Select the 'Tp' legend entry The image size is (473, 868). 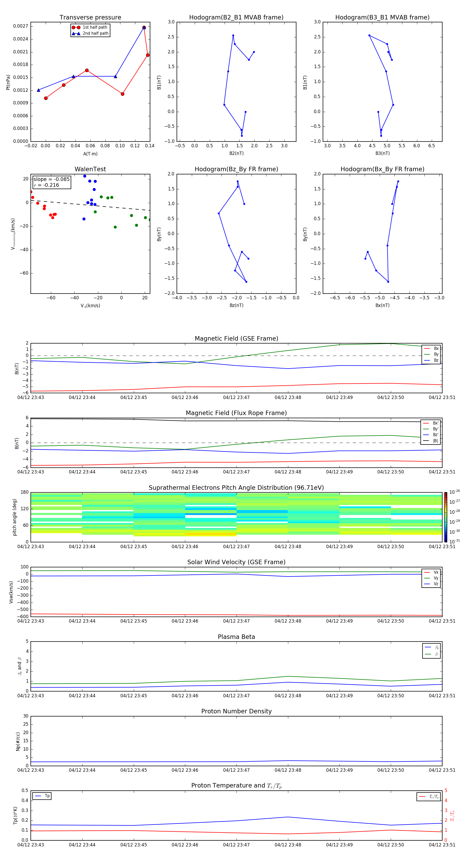coord(42,796)
